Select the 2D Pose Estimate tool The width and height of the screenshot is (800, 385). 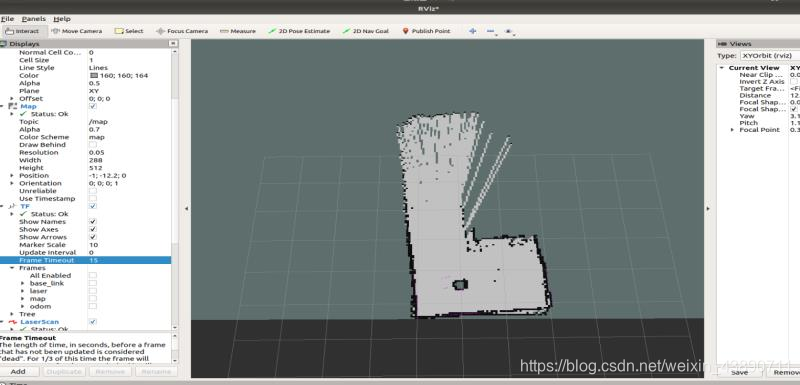299,31
